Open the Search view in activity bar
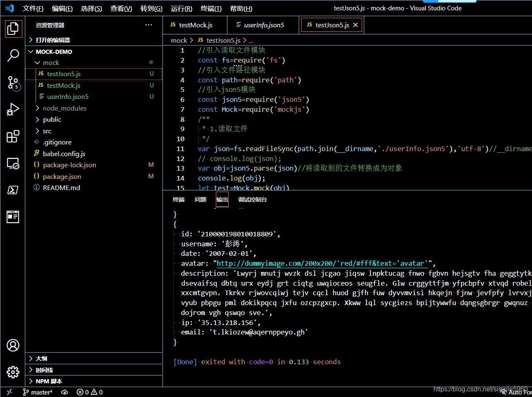 (13, 55)
